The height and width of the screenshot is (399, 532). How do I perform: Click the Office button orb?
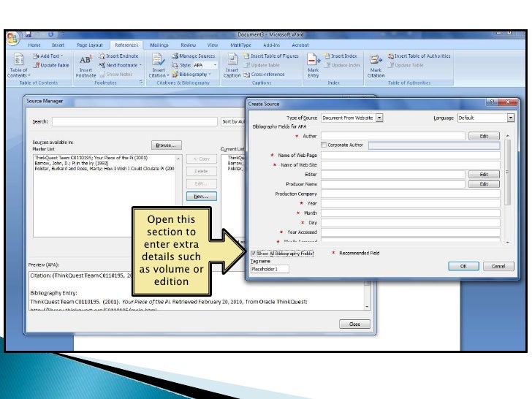[12, 38]
